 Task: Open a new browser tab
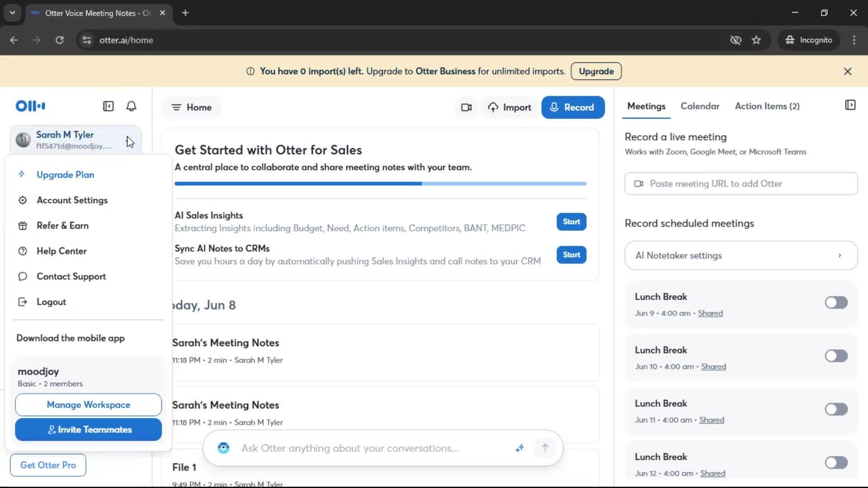click(x=185, y=13)
